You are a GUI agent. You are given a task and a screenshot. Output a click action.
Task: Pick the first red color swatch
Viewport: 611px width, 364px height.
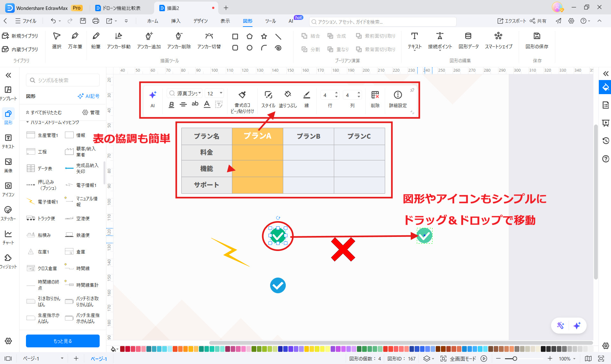[122, 349]
